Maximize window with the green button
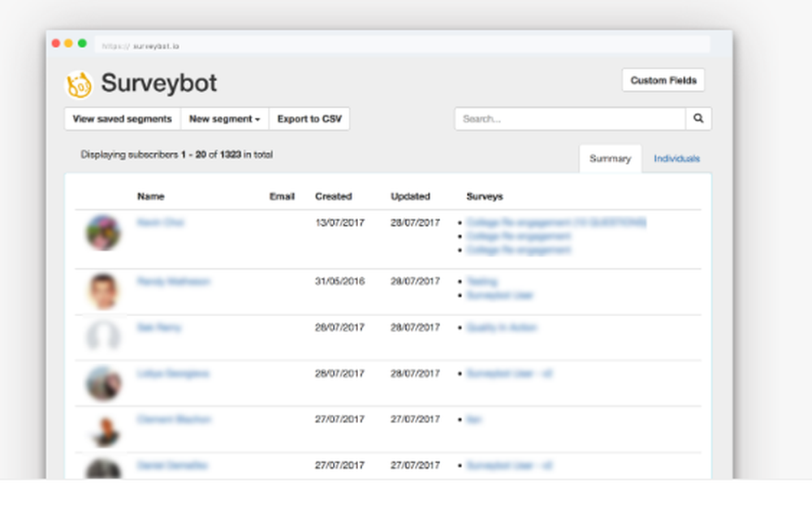Image resolution: width=812 pixels, height=506 pixels. [x=82, y=44]
